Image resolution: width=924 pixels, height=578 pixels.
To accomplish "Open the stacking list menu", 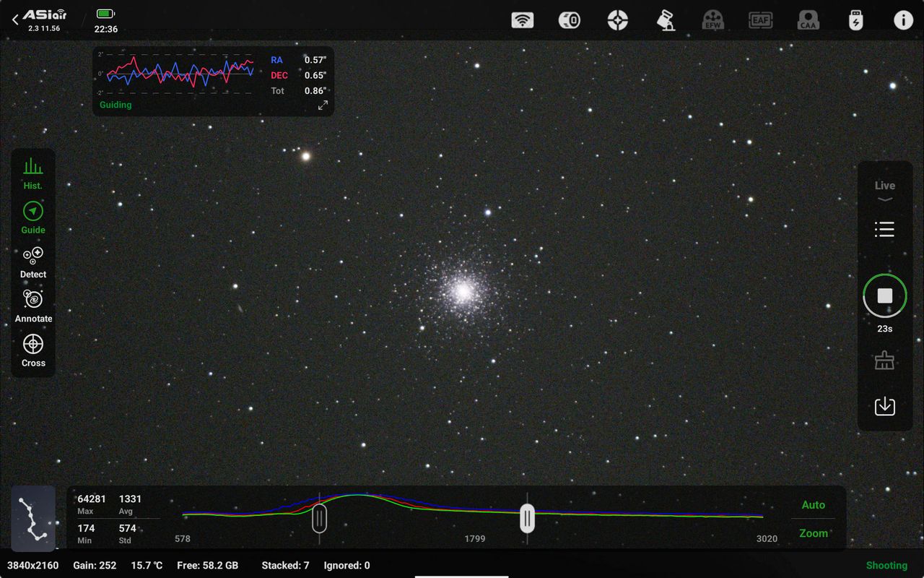I will (x=884, y=230).
